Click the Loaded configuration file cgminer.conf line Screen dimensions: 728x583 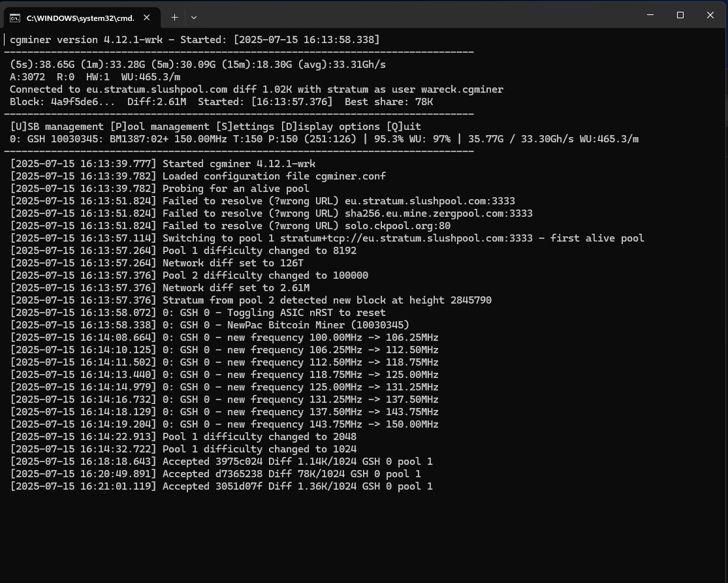click(x=198, y=176)
